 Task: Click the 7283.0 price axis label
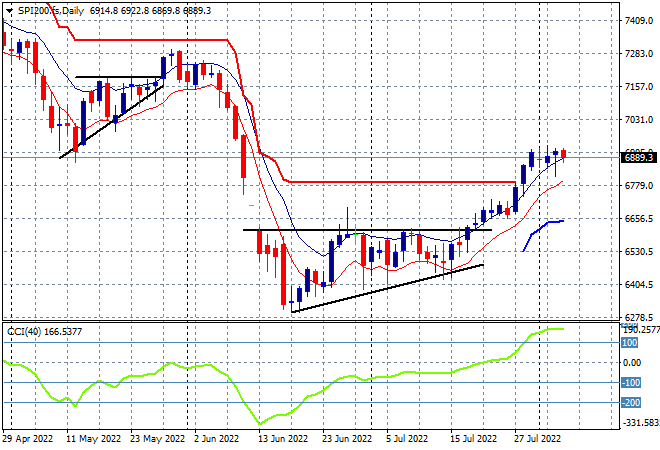tap(639, 54)
